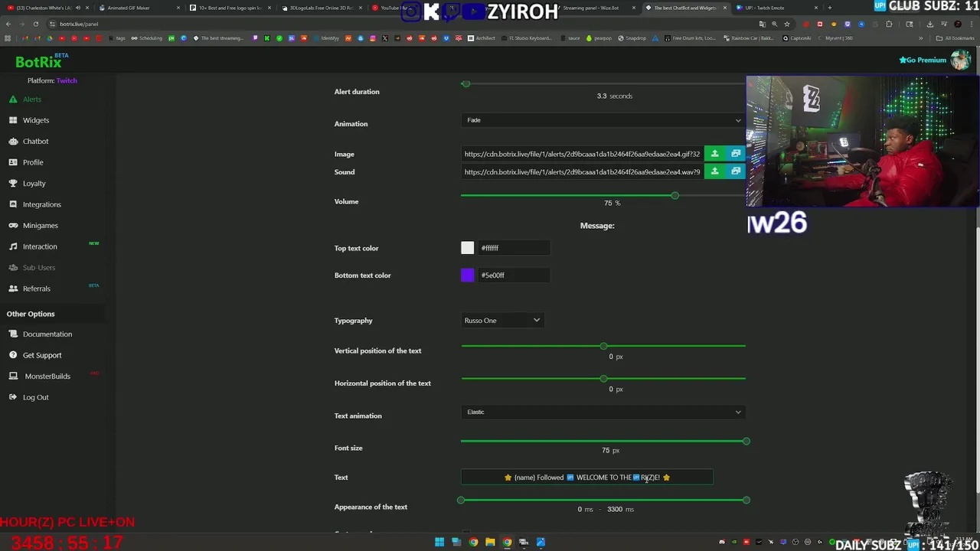
Task: Click the Volume slider handle
Action: pyautogui.click(x=675, y=196)
